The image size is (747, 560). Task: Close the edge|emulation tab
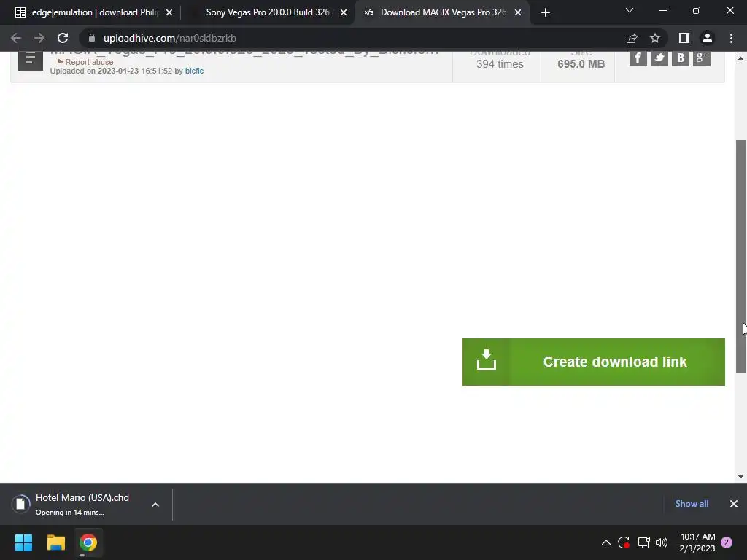click(x=169, y=12)
